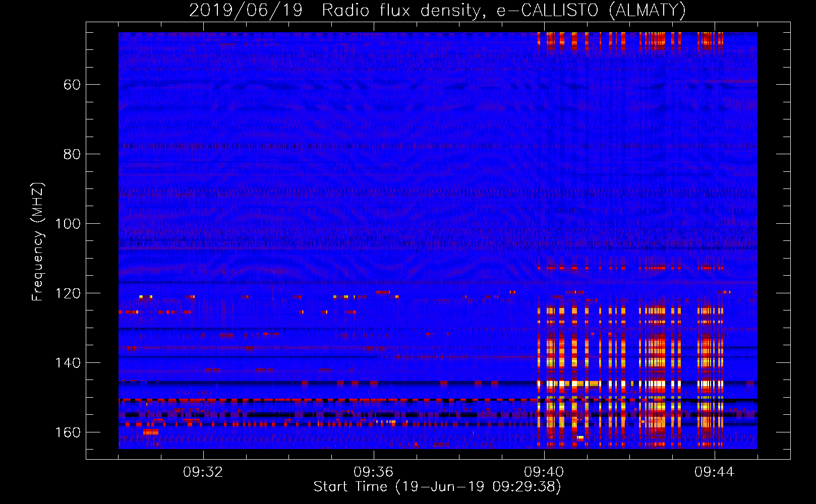This screenshot has width=816, height=504.
Task: Click the 09:36 time axis label
Action: pyautogui.click(x=374, y=472)
